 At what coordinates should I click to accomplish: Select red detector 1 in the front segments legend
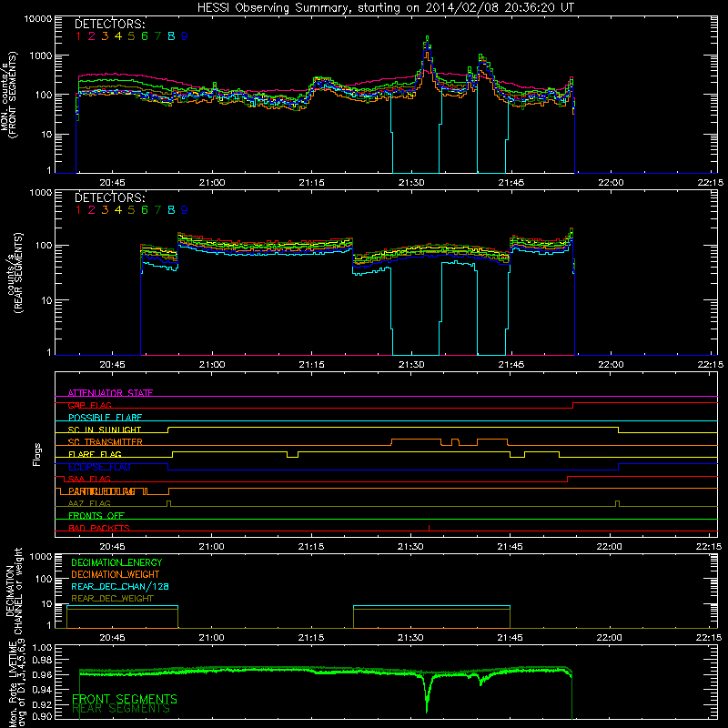point(78,36)
